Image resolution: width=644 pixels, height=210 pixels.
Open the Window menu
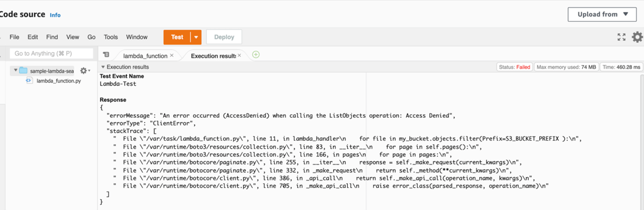[137, 37]
